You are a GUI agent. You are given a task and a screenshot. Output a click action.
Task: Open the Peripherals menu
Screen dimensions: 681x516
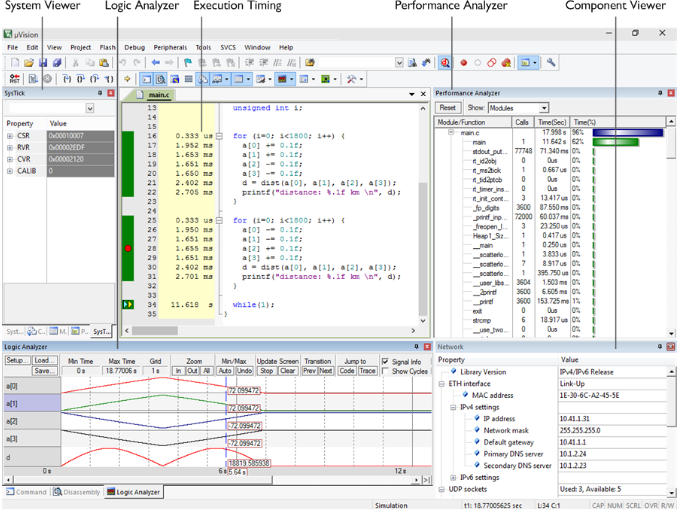click(x=168, y=47)
